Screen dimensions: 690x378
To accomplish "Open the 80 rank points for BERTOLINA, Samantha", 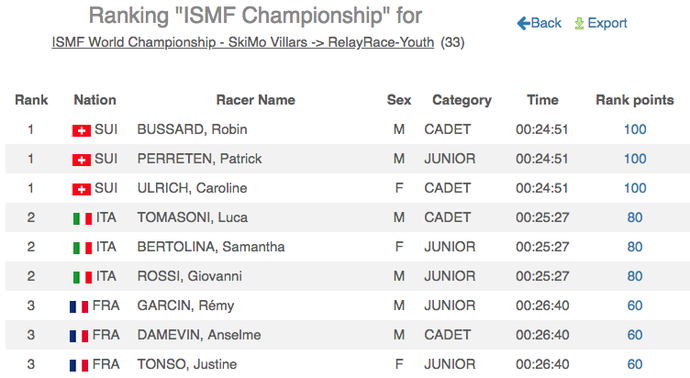I will 635,246.
